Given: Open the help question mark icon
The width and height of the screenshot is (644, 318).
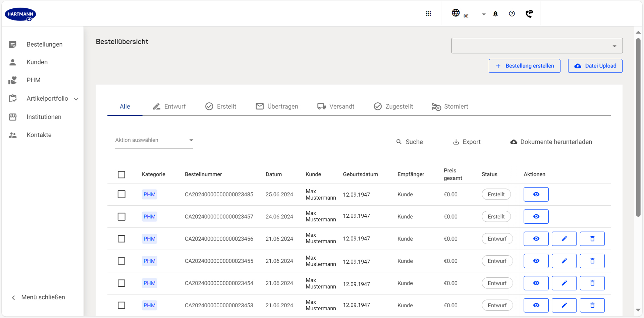Looking at the screenshot, I should click(512, 14).
